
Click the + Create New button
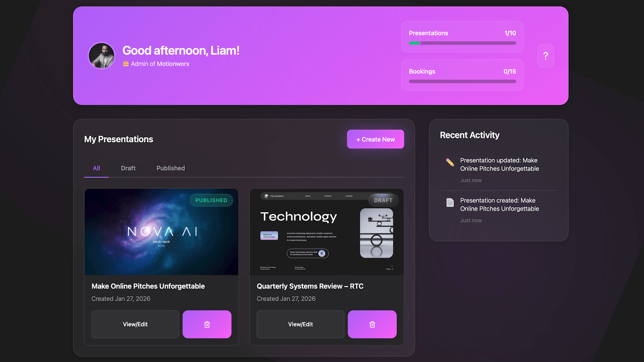(375, 139)
